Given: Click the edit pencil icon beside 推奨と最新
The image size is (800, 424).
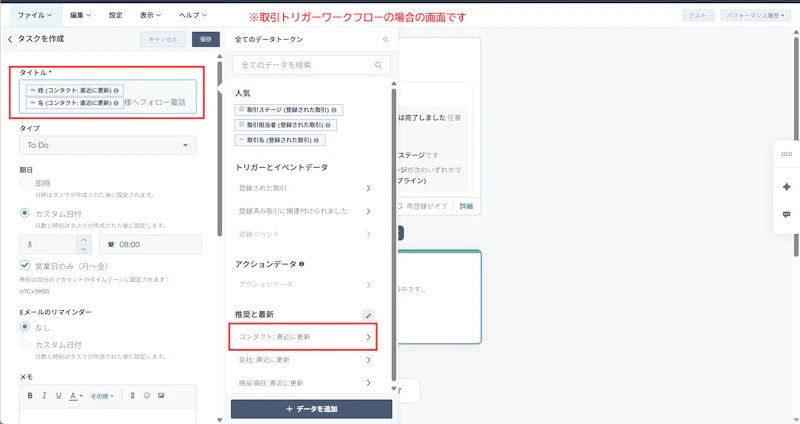Looking at the screenshot, I should [368, 315].
